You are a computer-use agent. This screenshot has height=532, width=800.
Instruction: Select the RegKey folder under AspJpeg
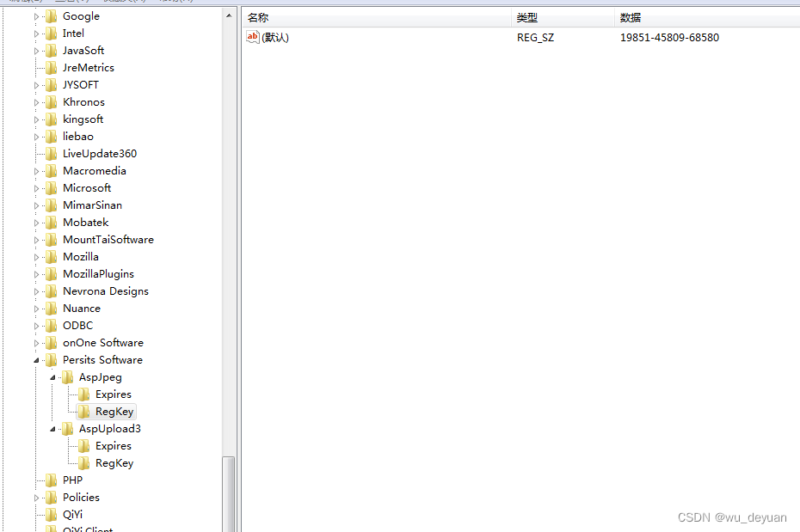[113, 411]
